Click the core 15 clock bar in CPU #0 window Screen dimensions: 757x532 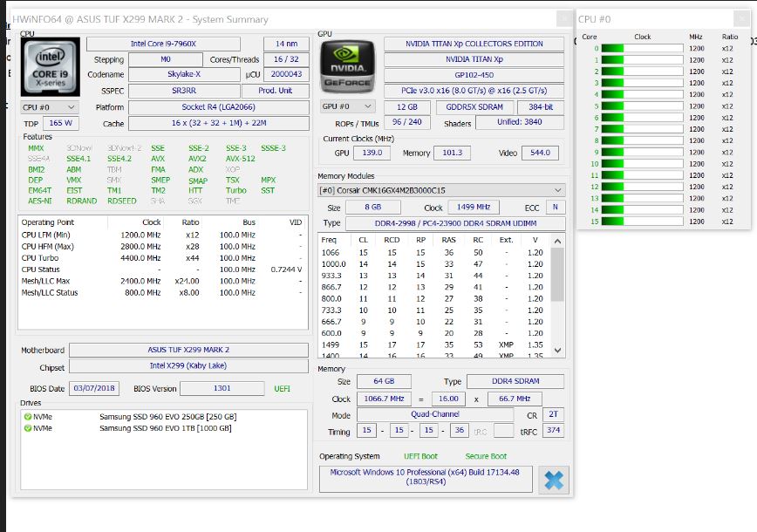click(642, 222)
